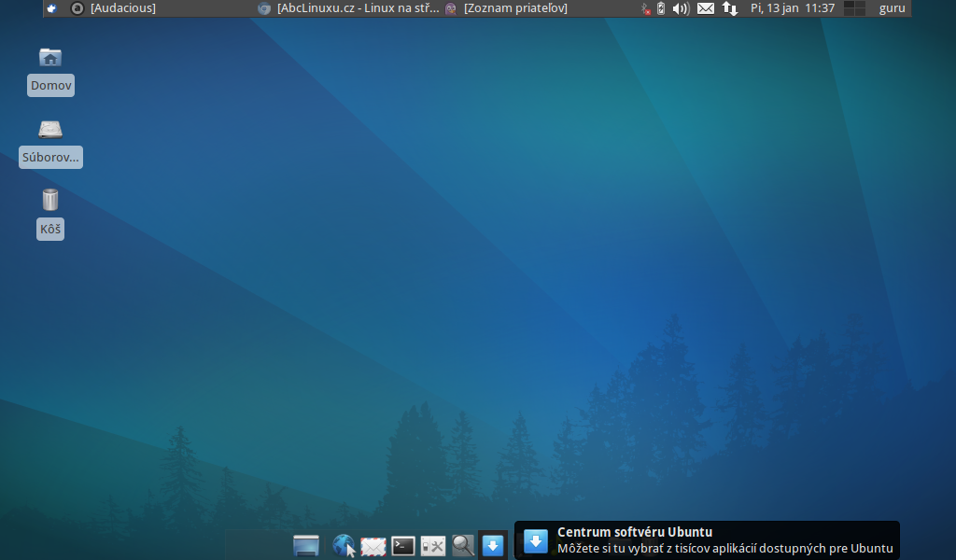Image resolution: width=956 pixels, height=560 pixels.
Task: Open the Xfce applications menu mouse icon
Action: [x=52, y=7]
